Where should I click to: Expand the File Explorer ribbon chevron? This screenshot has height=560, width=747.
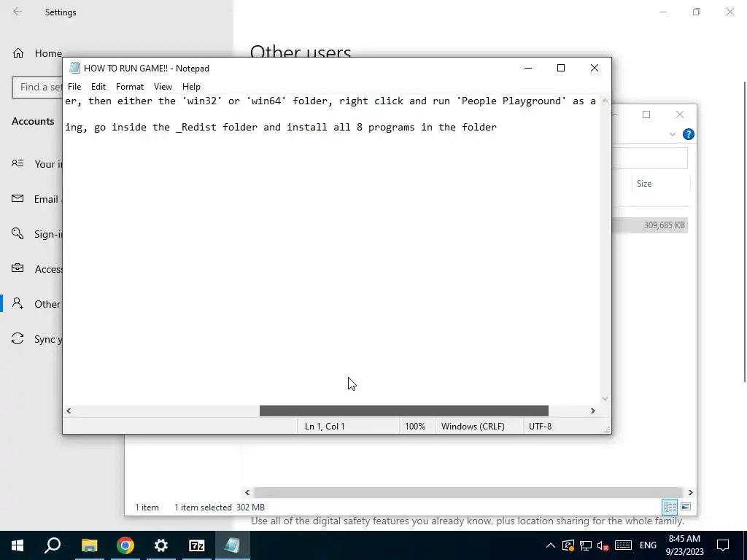(672, 134)
